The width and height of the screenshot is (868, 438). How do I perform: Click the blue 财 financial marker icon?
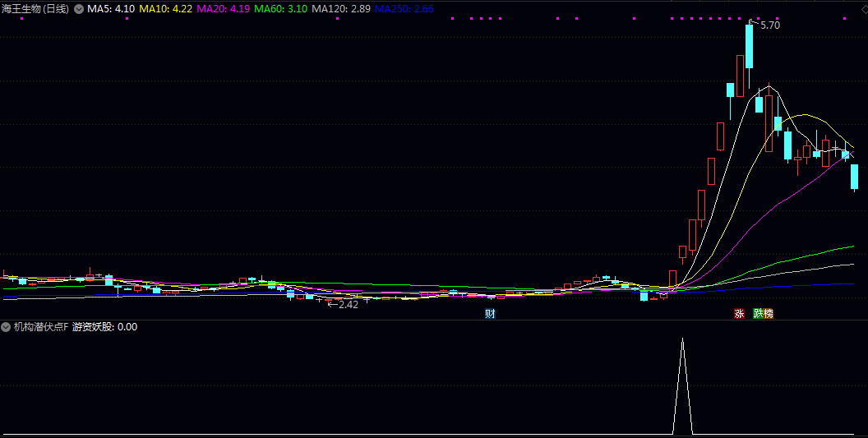tap(490, 314)
